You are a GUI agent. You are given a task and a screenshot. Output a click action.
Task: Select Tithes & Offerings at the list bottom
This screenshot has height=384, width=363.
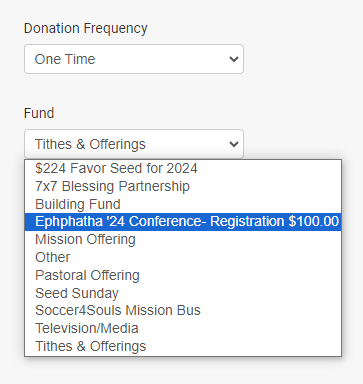[x=183, y=346]
